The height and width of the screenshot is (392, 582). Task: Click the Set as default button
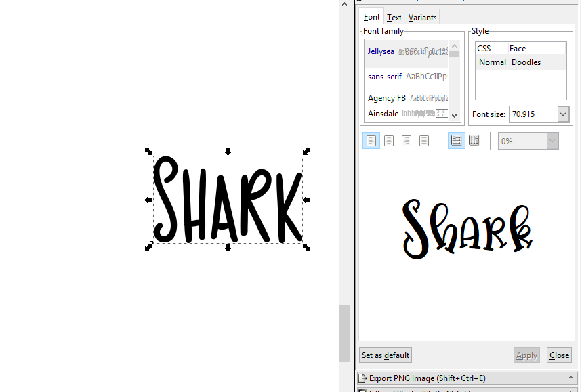(386, 355)
